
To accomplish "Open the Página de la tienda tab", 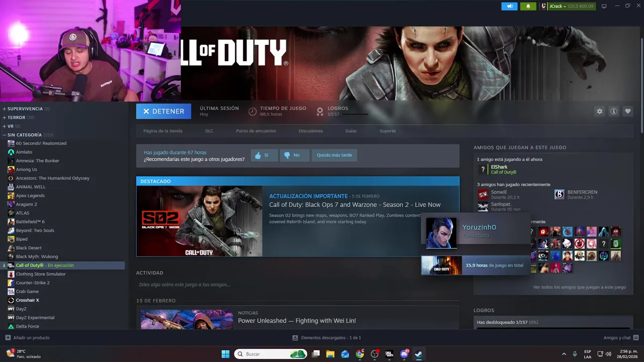I will coord(163,131).
